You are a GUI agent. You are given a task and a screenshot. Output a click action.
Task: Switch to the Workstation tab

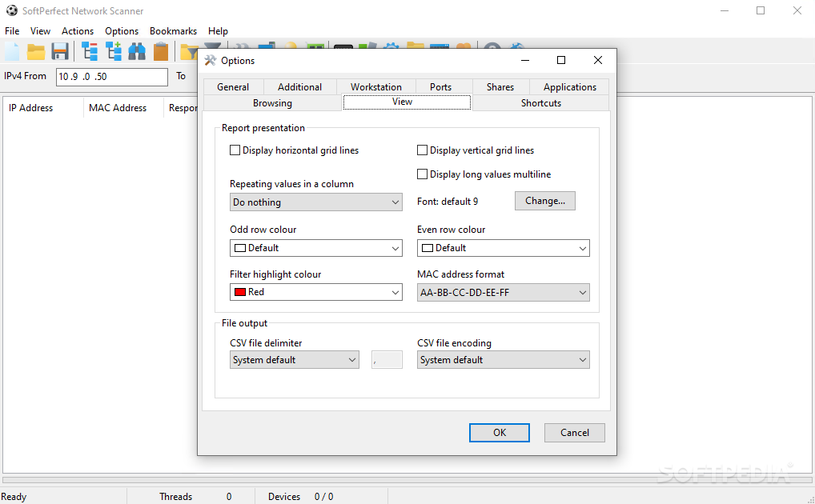point(376,86)
